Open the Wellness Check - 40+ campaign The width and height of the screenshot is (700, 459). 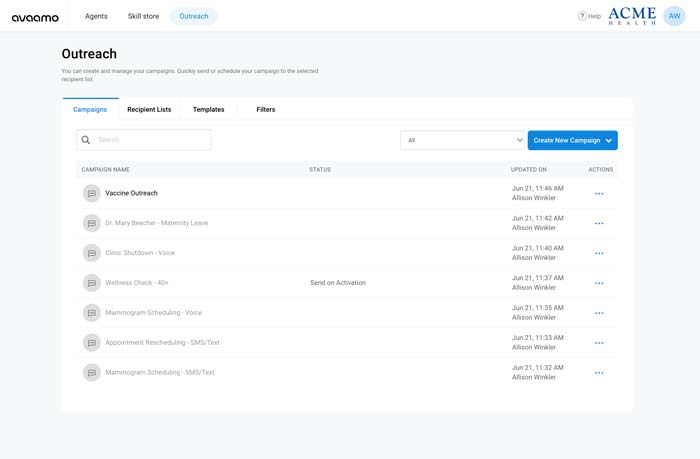pos(137,283)
